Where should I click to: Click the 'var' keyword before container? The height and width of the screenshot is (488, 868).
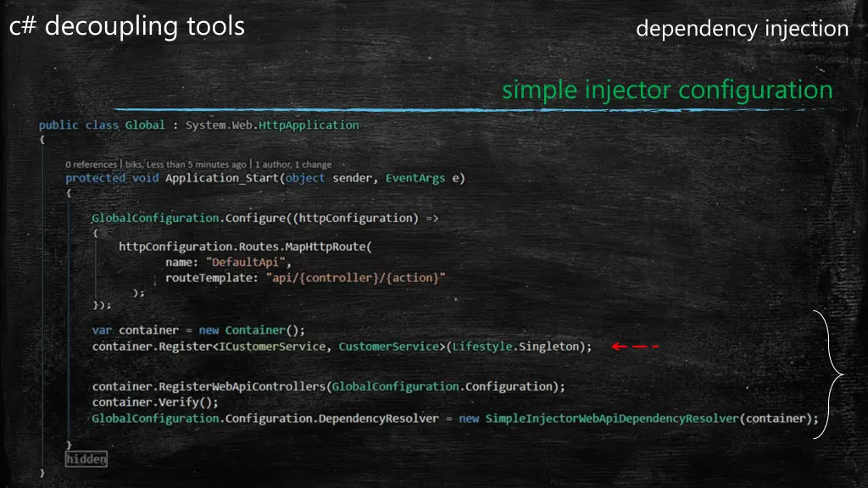click(102, 330)
